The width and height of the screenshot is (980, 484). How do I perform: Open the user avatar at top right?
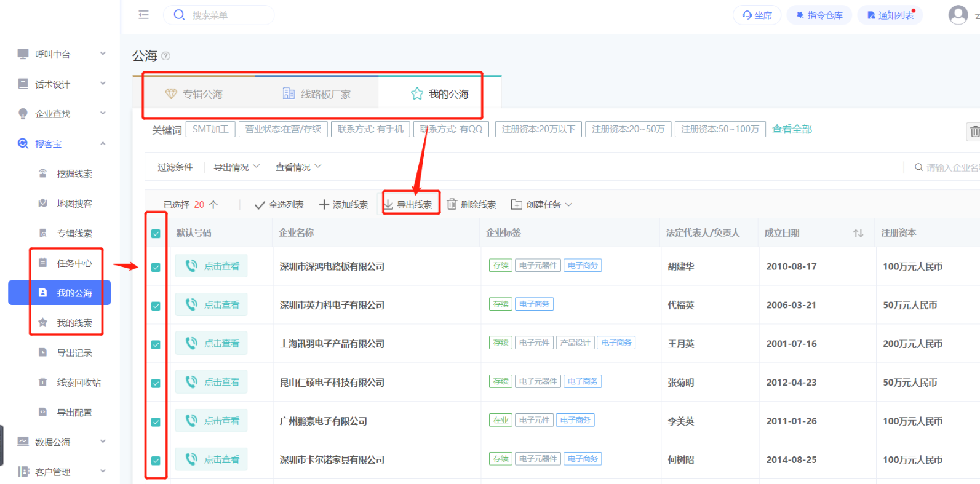pos(957,15)
